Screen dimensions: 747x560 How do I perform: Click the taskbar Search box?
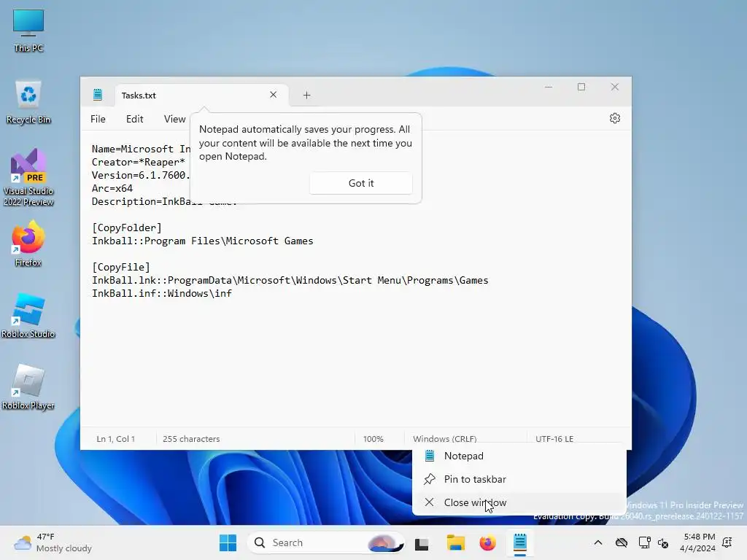[326, 542]
